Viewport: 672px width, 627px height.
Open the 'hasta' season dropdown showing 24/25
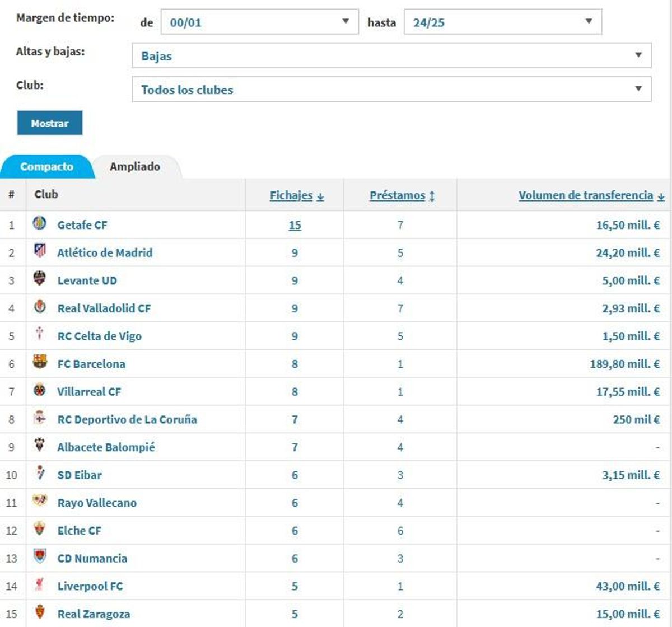pos(503,22)
